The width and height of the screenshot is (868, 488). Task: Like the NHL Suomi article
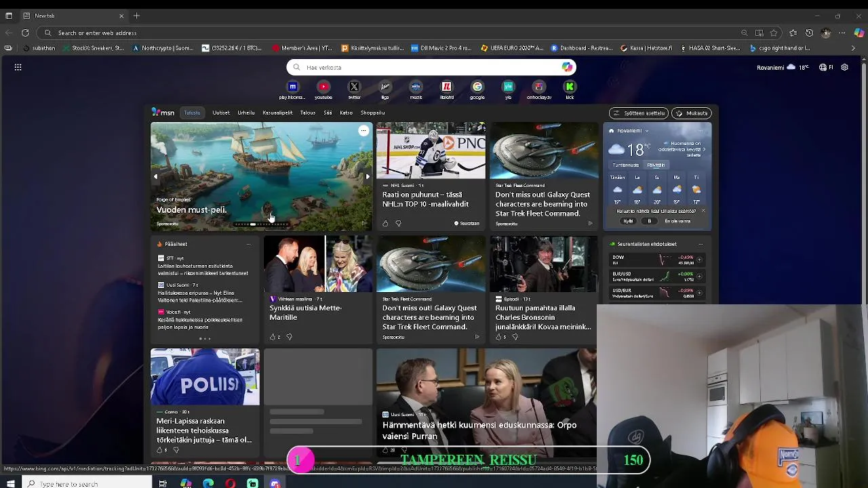[385, 223]
